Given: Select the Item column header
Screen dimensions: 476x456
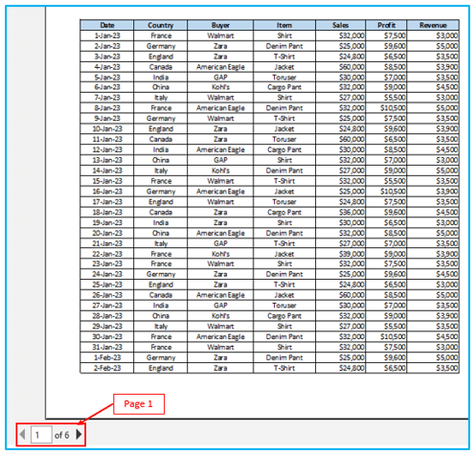Looking at the screenshot, I should pos(284,25).
